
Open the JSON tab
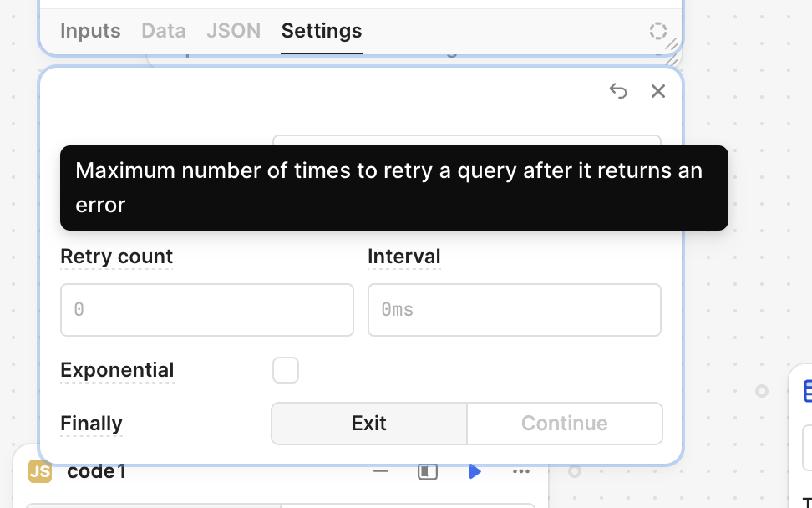tap(234, 31)
